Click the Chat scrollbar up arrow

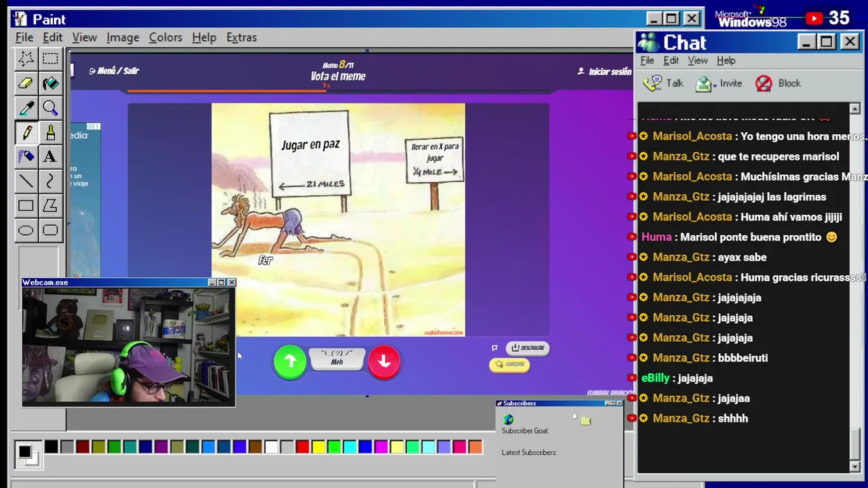(854, 109)
